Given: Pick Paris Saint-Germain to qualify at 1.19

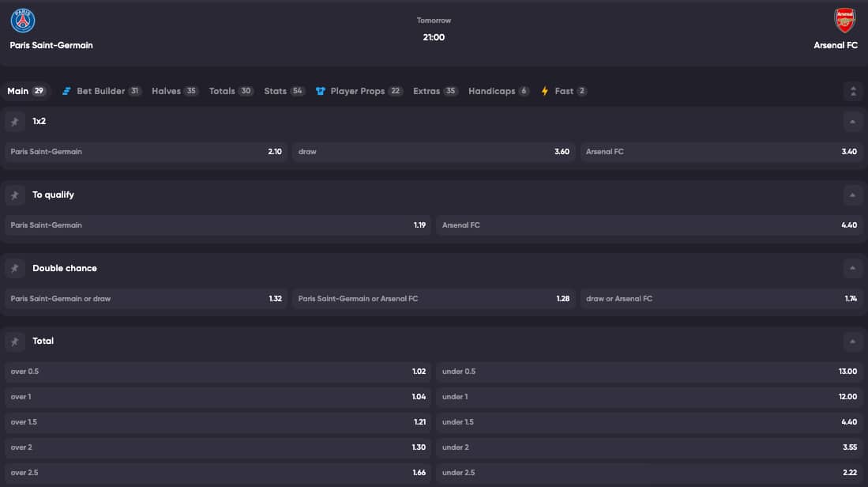Looking at the screenshot, I should pyautogui.click(x=218, y=225).
